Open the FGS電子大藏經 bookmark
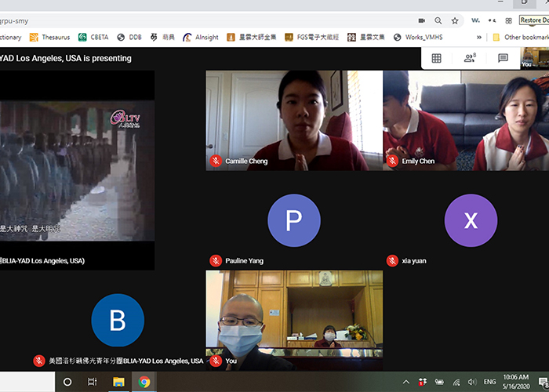This screenshot has height=392, width=549. (311, 37)
